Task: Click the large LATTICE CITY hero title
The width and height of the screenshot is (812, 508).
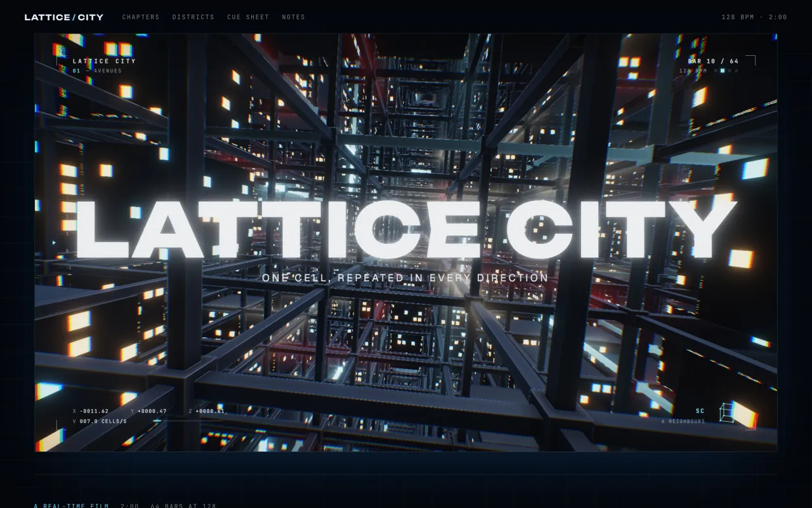Action: 406,229
